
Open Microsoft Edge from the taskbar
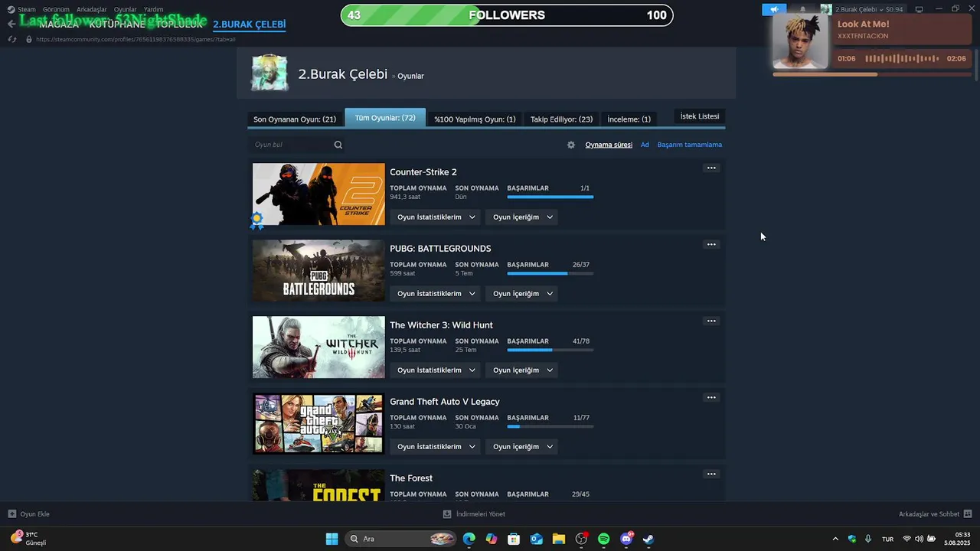[469, 539]
